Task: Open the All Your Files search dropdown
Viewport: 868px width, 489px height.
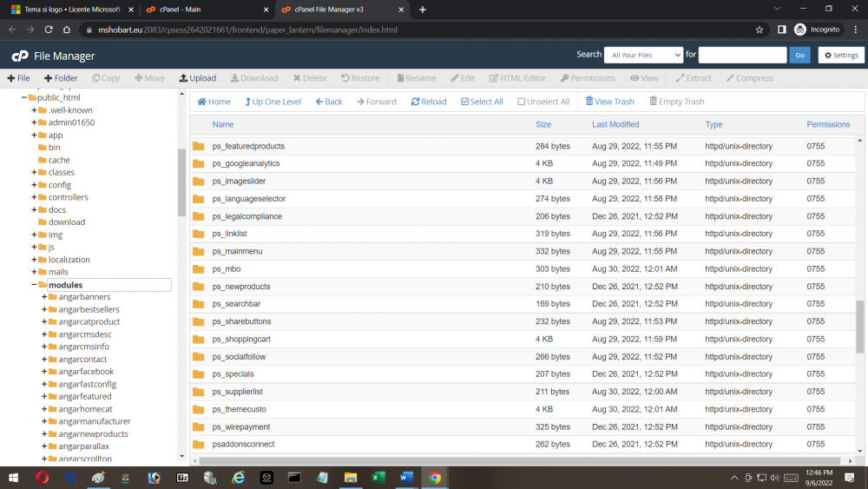Action: [x=643, y=55]
